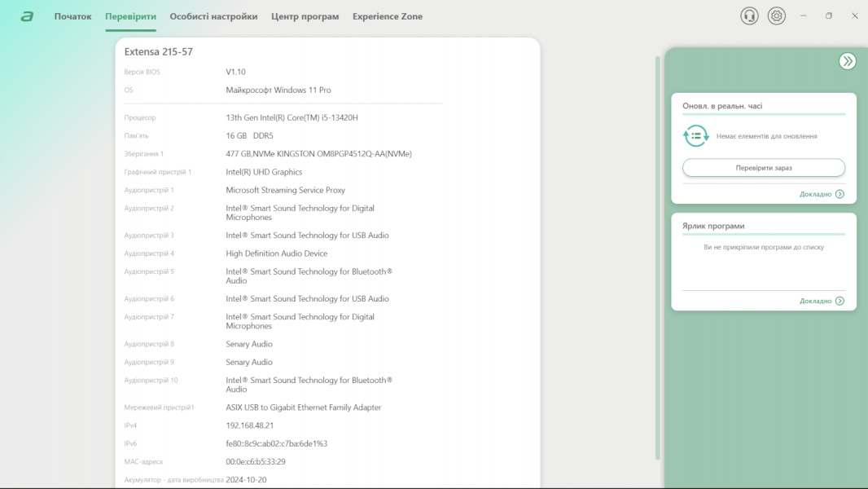Image resolution: width=868 pixels, height=489 pixels.
Task: Collapse the right side panel with double chevron
Action: [848, 61]
